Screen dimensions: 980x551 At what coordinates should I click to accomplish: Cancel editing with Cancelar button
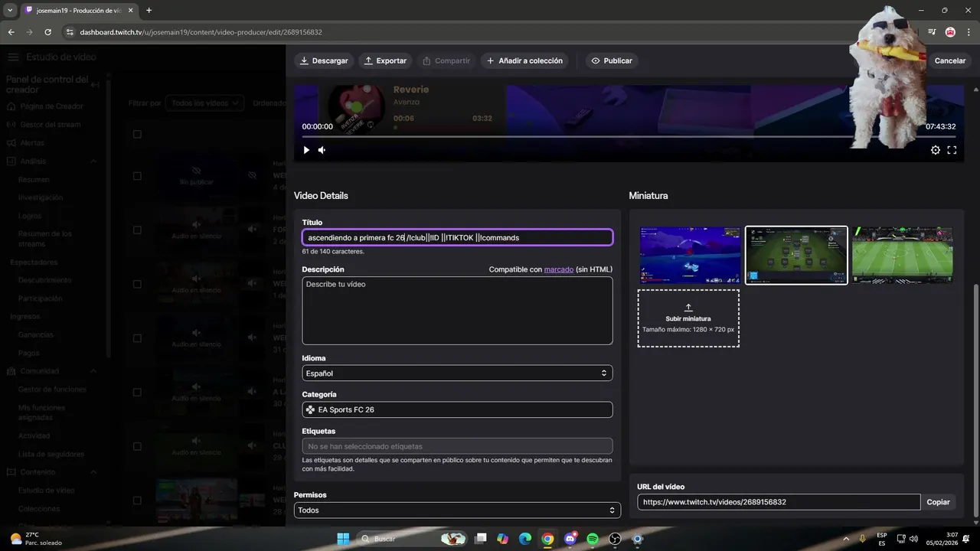point(950,60)
